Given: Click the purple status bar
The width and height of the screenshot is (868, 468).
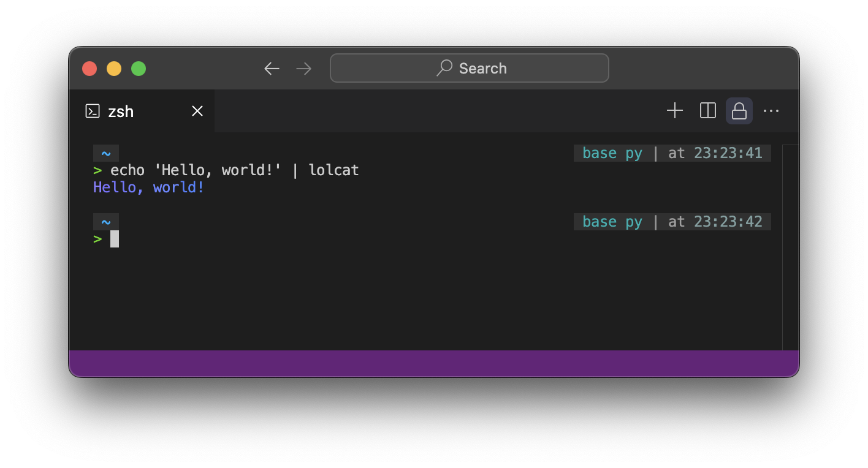Looking at the screenshot, I should 434,363.
